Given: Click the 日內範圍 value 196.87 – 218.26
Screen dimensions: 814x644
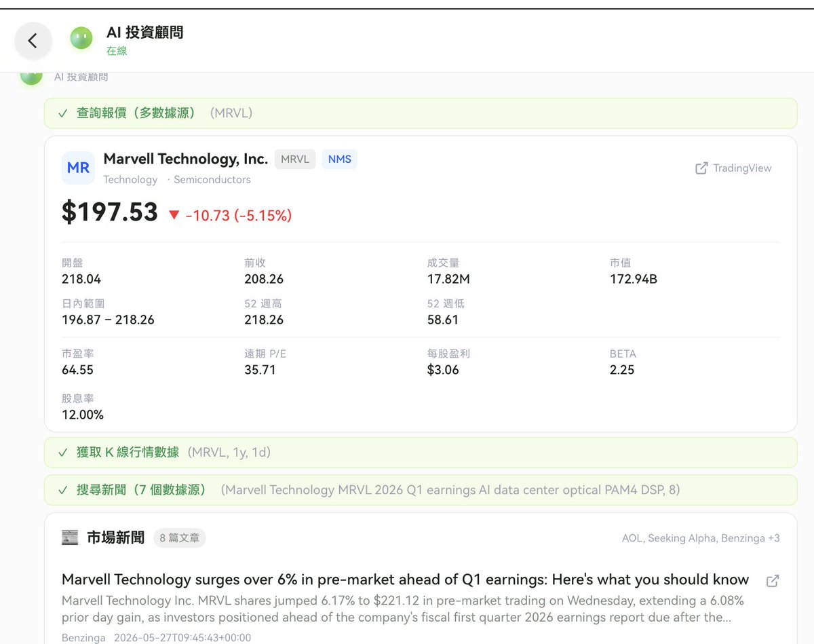Looking at the screenshot, I should pos(108,320).
